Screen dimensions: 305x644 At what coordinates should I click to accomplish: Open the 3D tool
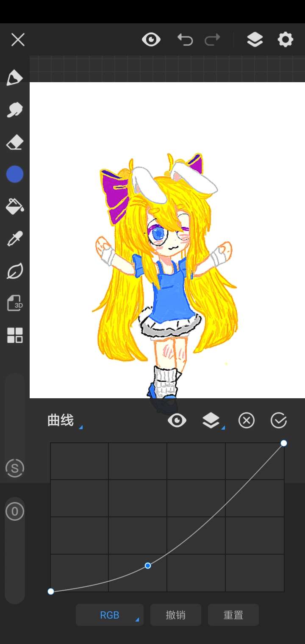(15, 303)
